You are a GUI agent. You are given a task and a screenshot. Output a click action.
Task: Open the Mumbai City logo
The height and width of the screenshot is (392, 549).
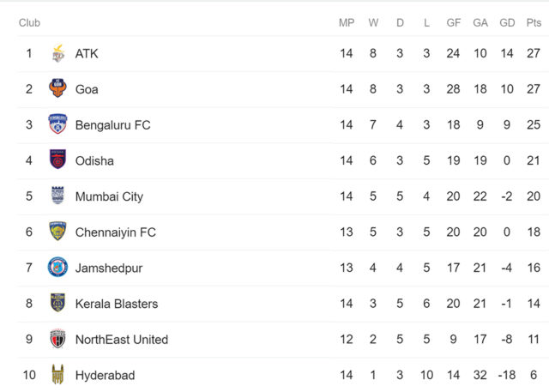(x=57, y=196)
